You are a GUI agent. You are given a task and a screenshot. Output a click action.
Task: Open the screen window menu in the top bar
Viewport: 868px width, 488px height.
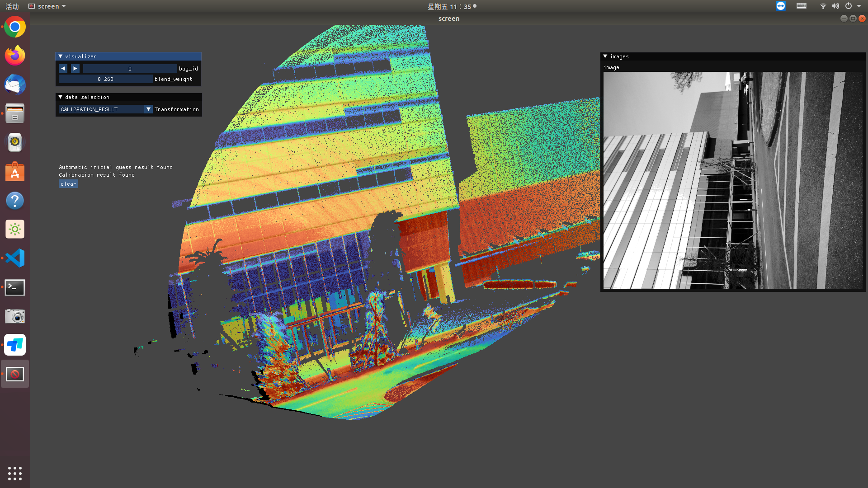47,6
